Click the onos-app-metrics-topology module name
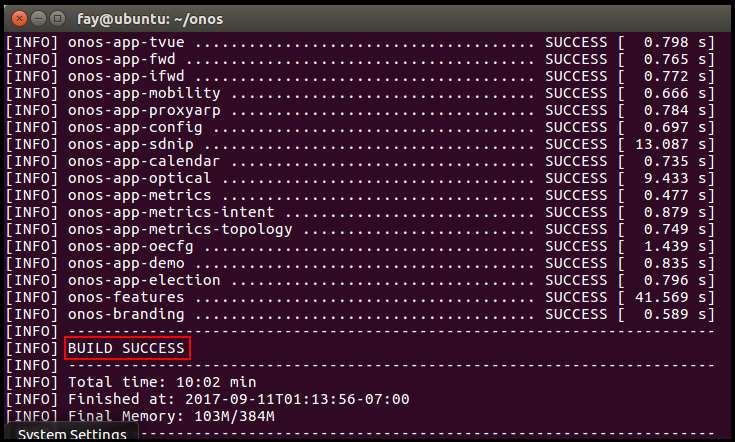The image size is (735, 442). (x=180, y=229)
